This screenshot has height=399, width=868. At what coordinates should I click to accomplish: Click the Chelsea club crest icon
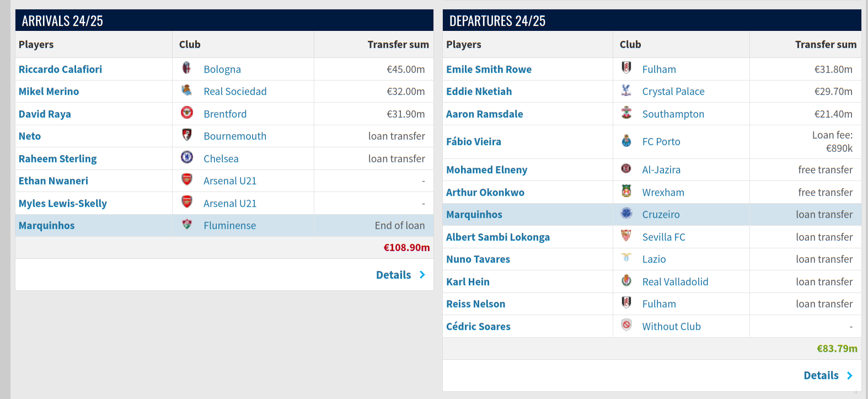tap(187, 157)
